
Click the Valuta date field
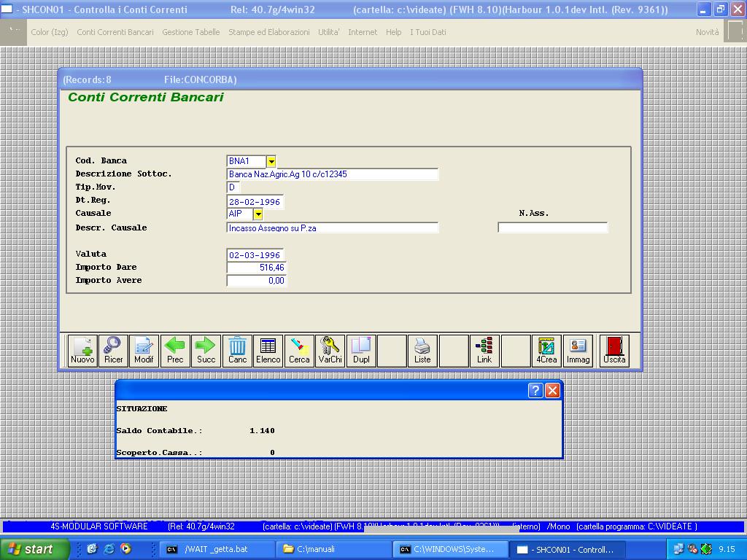tap(255, 254)
